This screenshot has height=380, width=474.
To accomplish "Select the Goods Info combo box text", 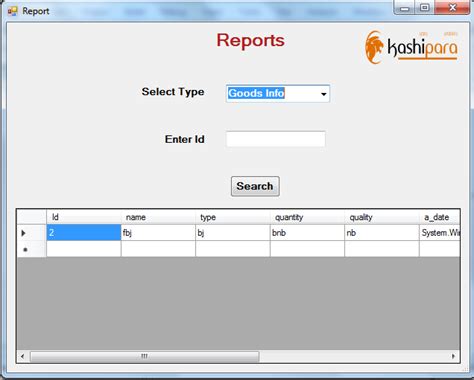I will pos(256,93).
